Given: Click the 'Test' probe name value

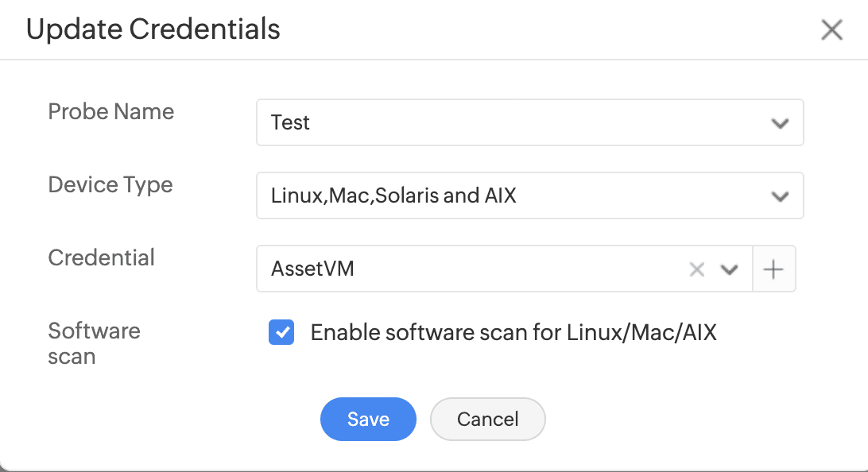Looking at the screenshot, I should pyautogui.click(x=290, y=123).
